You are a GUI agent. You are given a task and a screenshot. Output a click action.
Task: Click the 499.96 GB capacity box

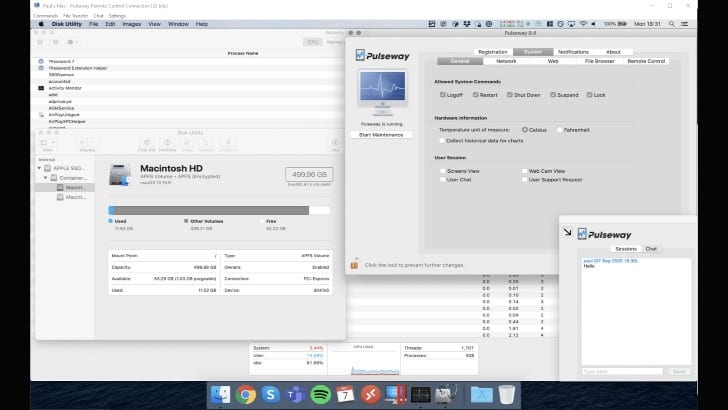(x=309, y=174)
